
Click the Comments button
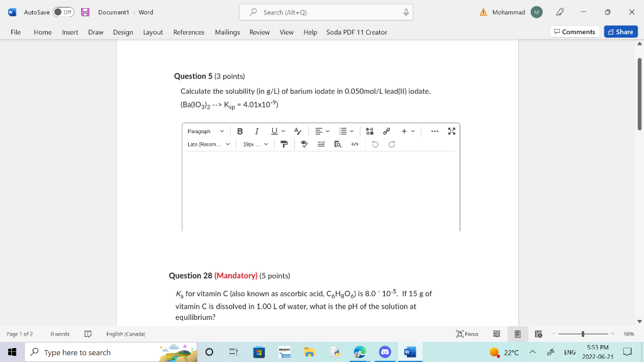click(575, 31)
